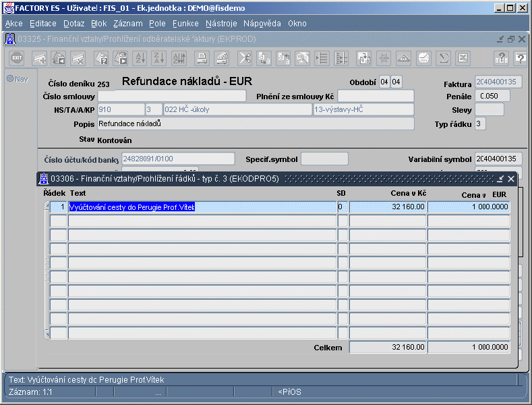Click the single-arrow list icon in toolbar
This screenshot has height=405, width=532.
[x=322, y=58]
